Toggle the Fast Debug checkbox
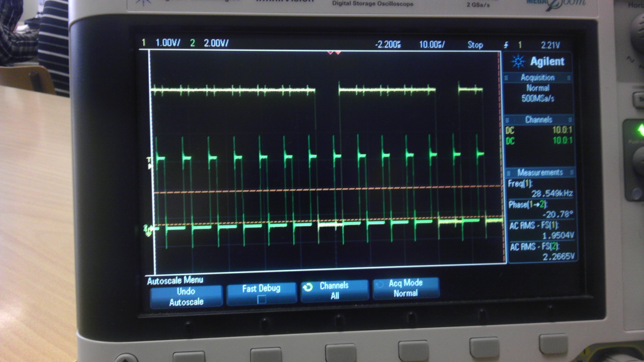The width and height of the screenshot is (644, 362). (262, 299)
